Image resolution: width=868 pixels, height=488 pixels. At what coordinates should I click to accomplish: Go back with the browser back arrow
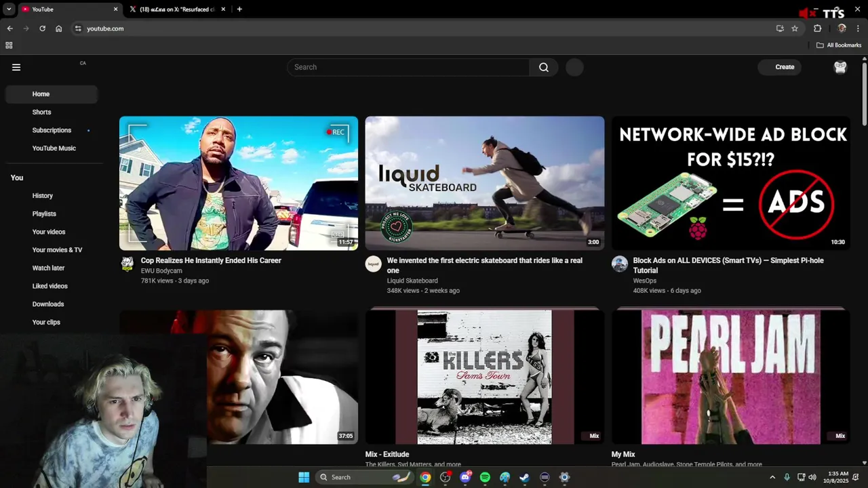9,28
